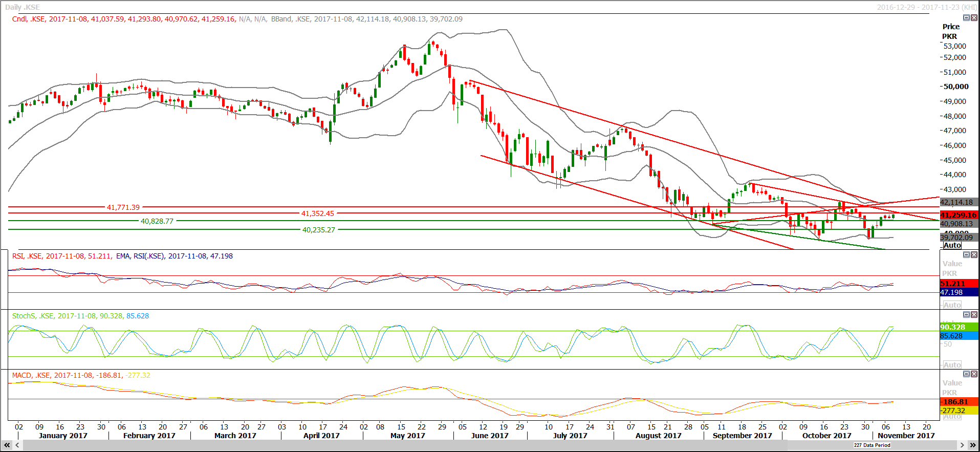Jump to latest data with double-right arrow
Image resolution: width=980 pixels, height=452 pixels.
click(x=973, y=445)
